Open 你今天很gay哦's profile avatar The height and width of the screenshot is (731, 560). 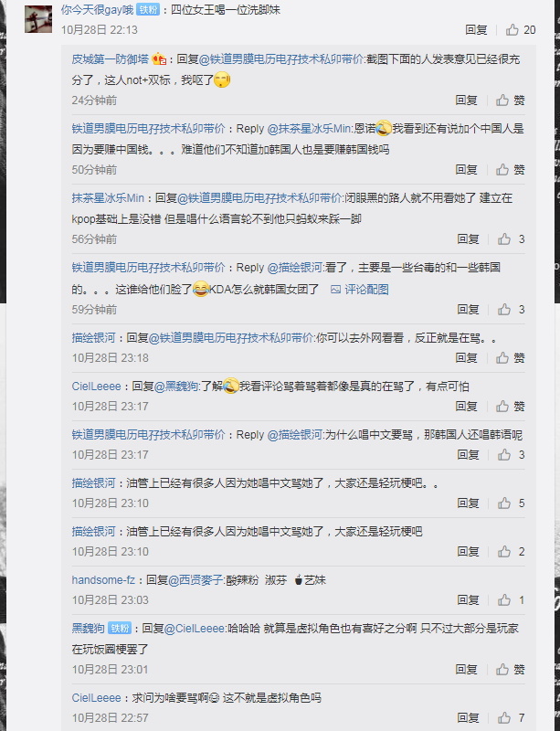pyautogui.click(x=38, y=19)
